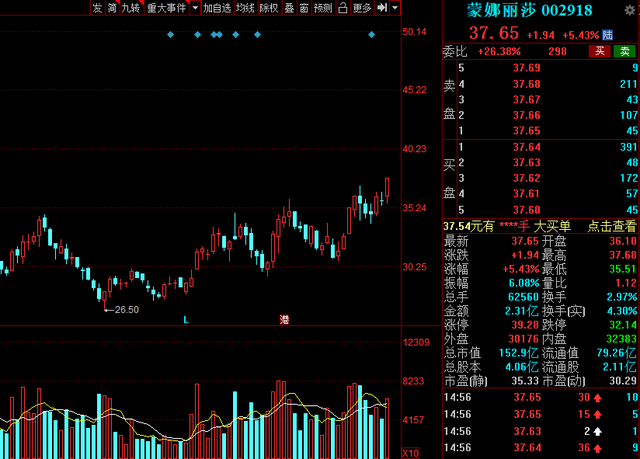Click the 叠 overlay button

(289, 7)
